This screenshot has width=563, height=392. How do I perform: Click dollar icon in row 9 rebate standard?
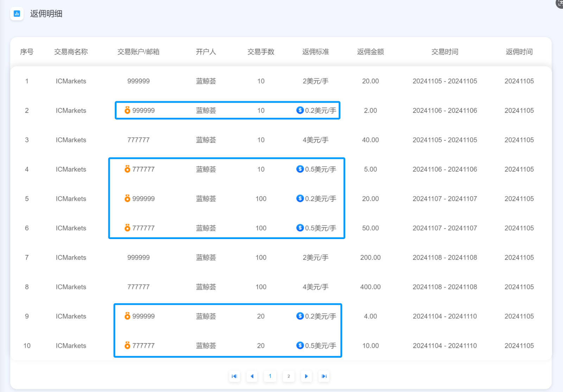pyautogui.click(x=300, y=316)
